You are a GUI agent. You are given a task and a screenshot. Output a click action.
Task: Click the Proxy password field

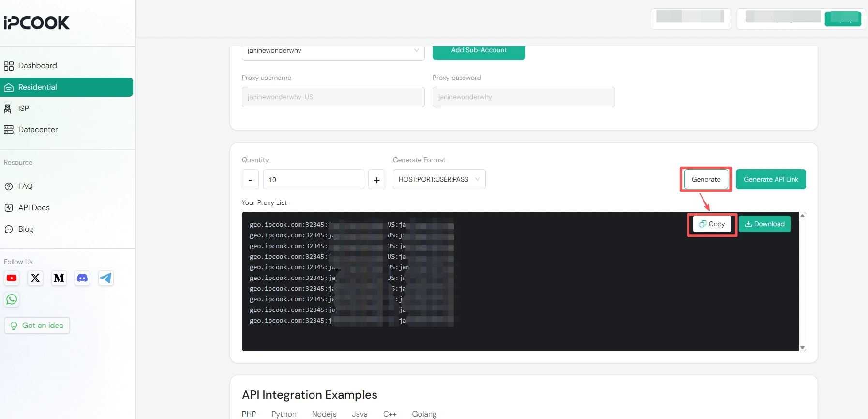click(x=524, y=97)
